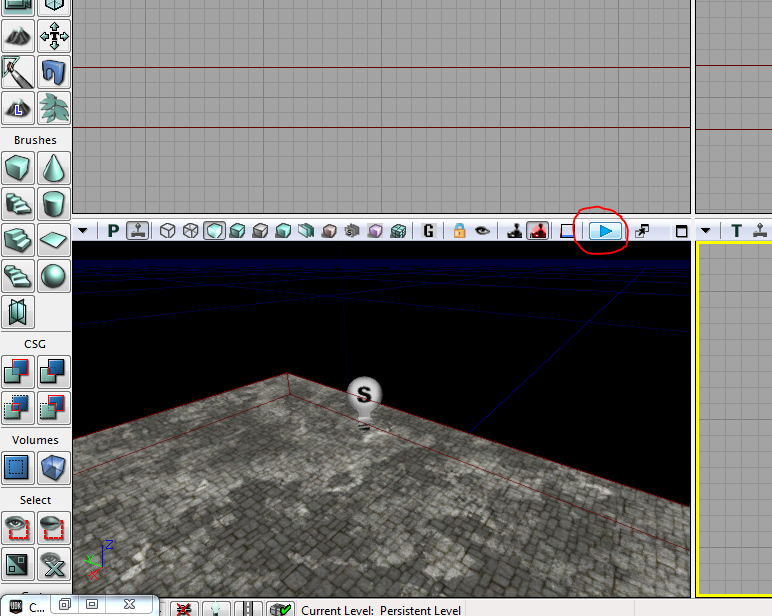Select the Cube brush builder

(x=18, y=168)
